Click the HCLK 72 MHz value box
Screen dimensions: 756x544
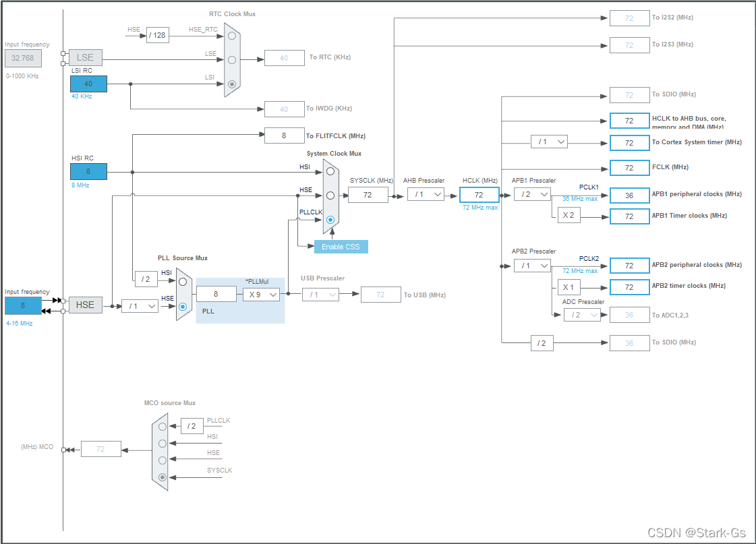pyautogui.click(x=479, y=194)
